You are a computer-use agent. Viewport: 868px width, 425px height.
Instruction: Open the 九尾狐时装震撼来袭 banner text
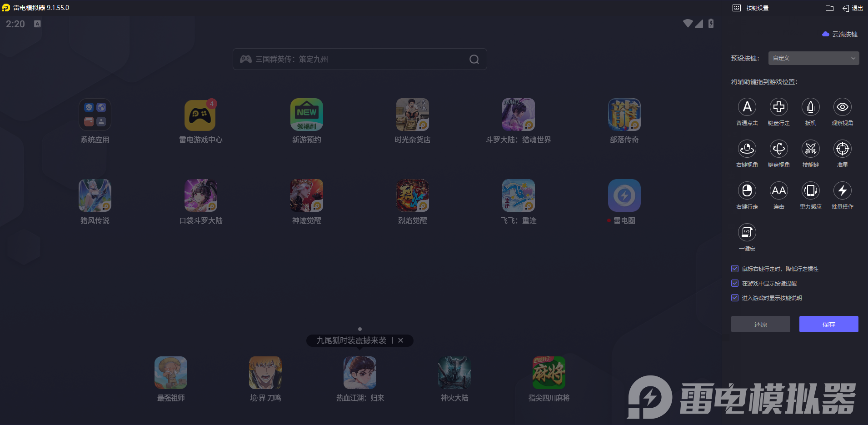tap(351, 340)
